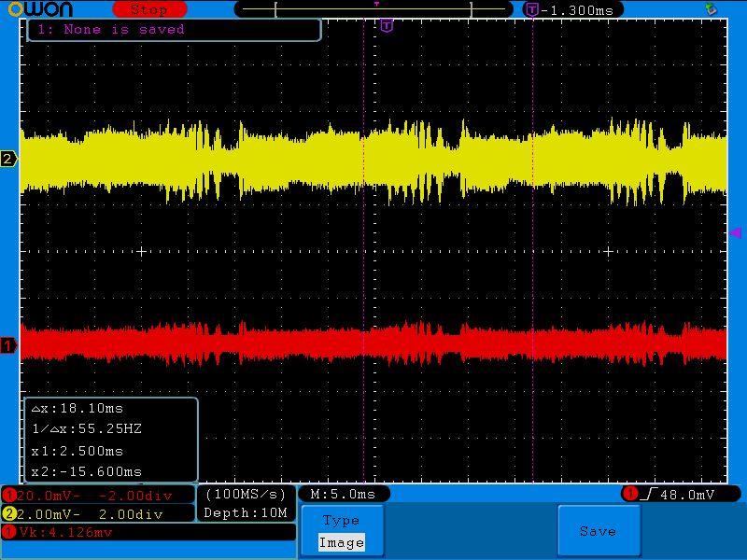Open the Type Image menu option
This screenshot has width=747, height=560.
pos(341,531)
